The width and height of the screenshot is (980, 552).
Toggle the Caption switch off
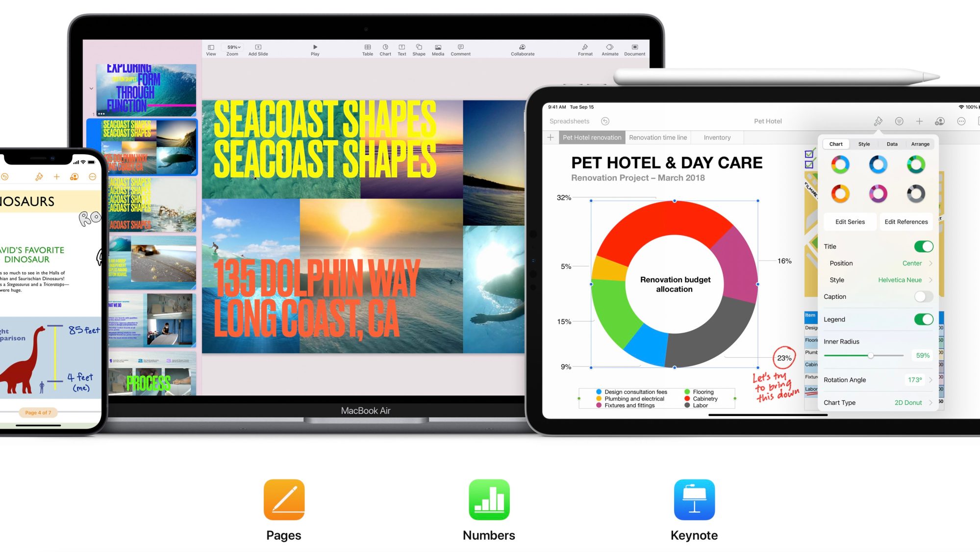pos(922,296)
